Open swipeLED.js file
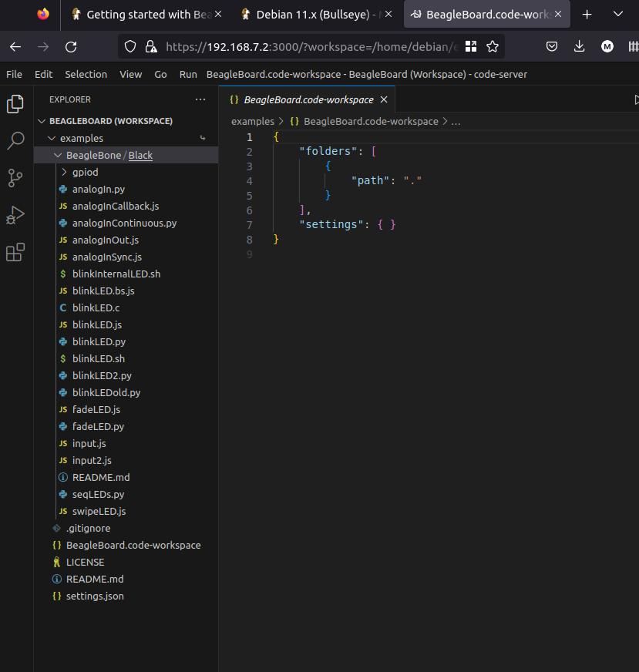Screen dimensions: 639x672 point(99,511)
